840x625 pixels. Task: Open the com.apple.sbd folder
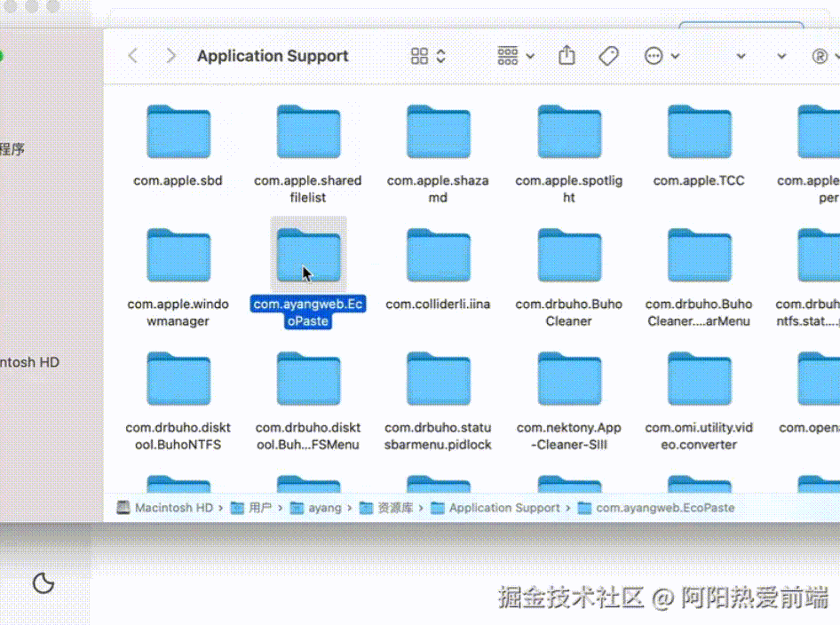pos(178,131)
